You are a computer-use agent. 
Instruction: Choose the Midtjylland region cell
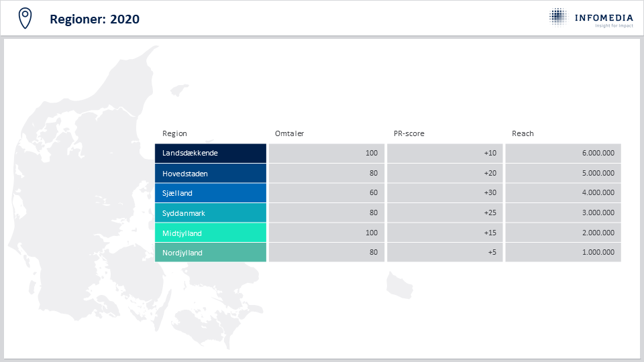(x=210, y=233)
